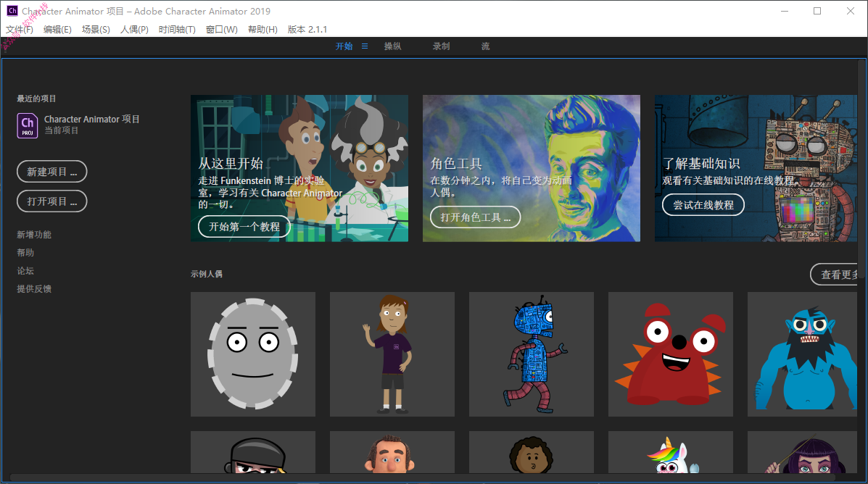Image resolution: width=868 pixels, height=484 pixels.
Task: Open the 编辑(E) menu
Action: click(57, 29)
